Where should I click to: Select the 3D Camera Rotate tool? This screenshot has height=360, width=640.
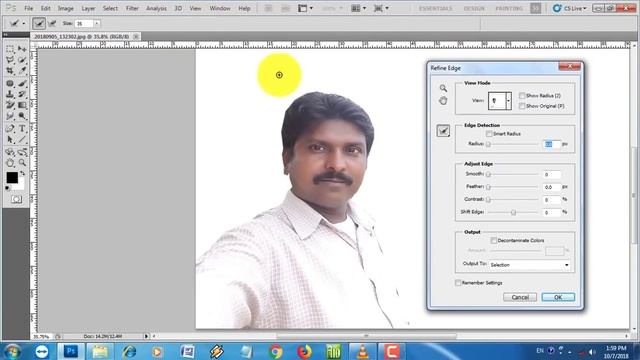point(22,152)
